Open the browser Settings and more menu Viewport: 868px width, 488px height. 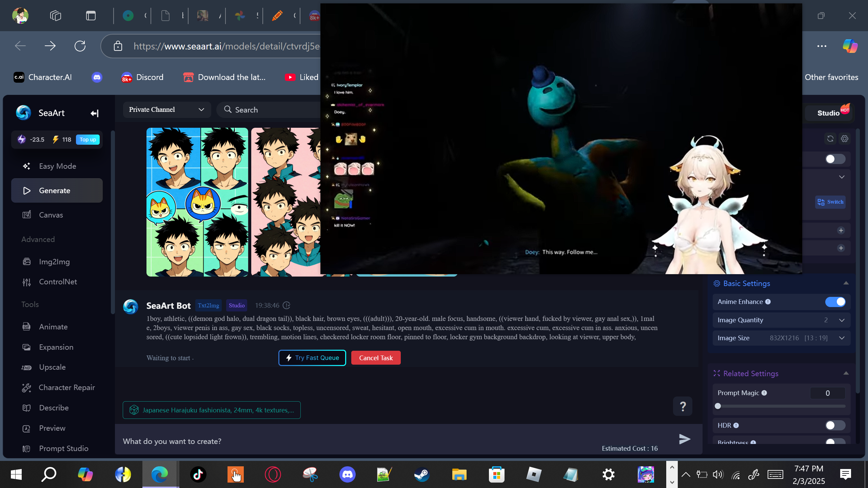(x=822, y=46)
